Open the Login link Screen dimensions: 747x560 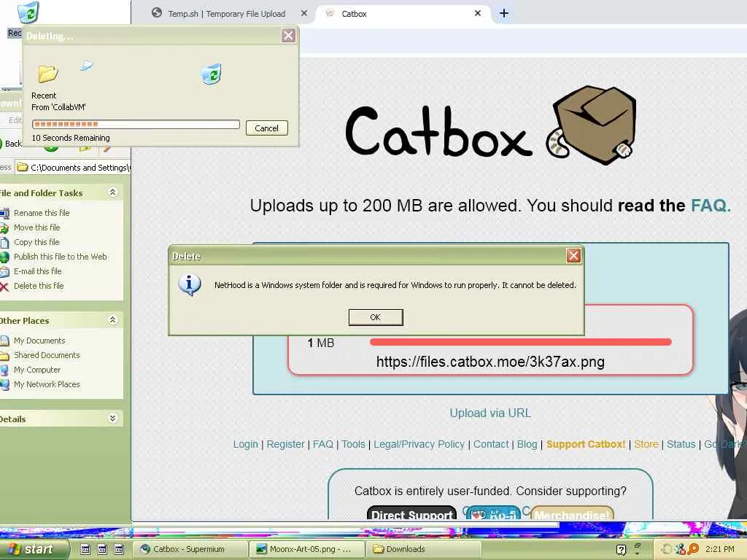pos(245,444)
